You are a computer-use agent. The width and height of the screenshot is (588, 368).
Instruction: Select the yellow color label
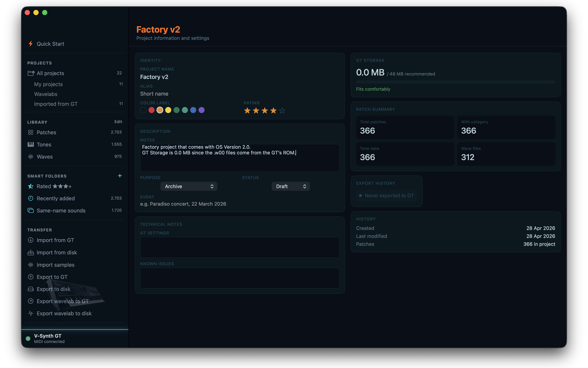pos(168,110)
